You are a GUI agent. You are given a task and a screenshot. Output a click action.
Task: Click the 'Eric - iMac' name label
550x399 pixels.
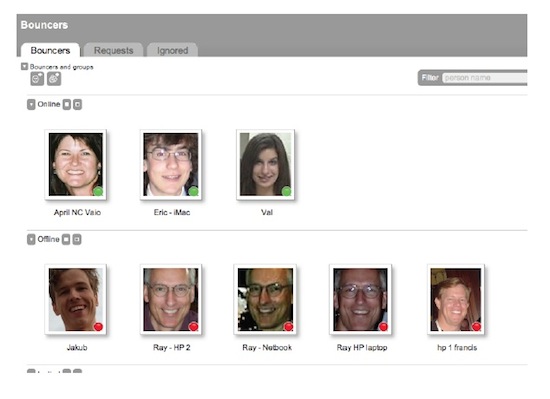[x=172, y=212]
